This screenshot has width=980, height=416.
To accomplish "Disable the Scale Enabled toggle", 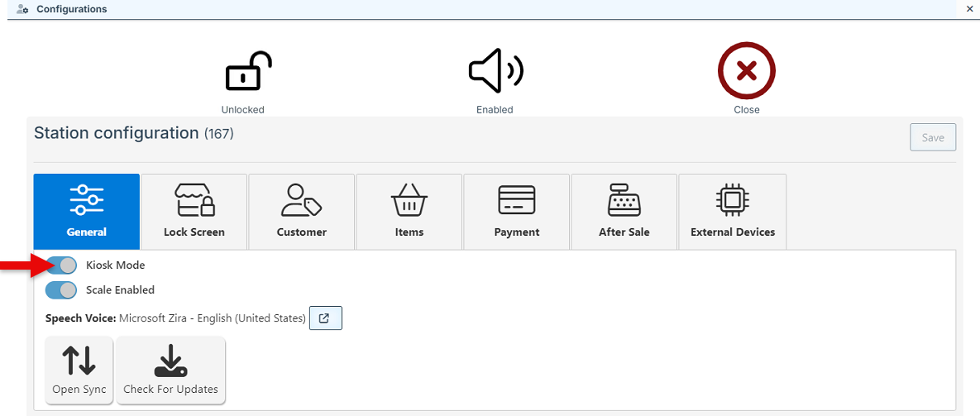I will (61, 290).
